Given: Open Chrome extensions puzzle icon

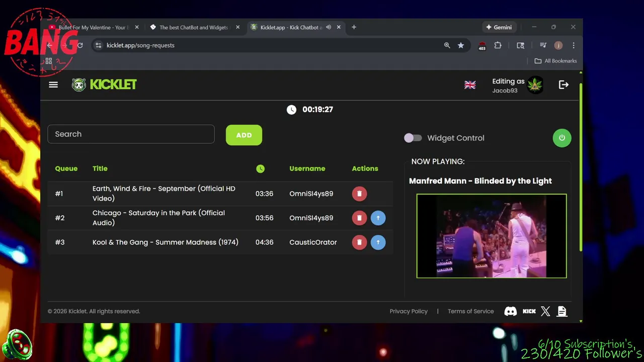Looking at the screenshot, I should pyautogui.click(x=498, y=45).
